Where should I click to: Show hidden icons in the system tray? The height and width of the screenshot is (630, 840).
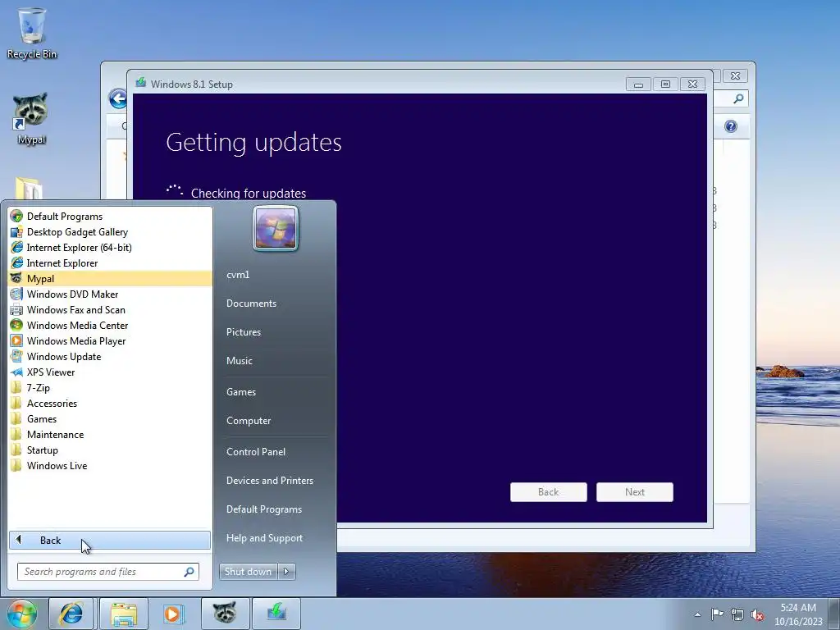click(697, 614)
